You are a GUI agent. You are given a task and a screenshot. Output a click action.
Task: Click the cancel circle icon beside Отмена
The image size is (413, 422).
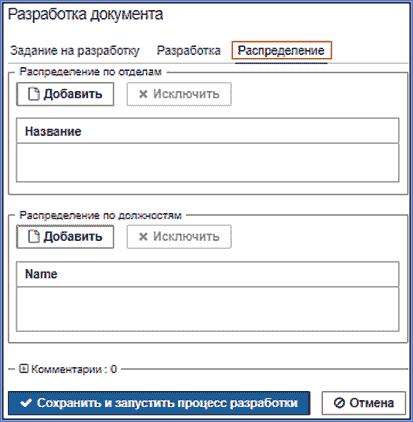(x=339, y=403)
